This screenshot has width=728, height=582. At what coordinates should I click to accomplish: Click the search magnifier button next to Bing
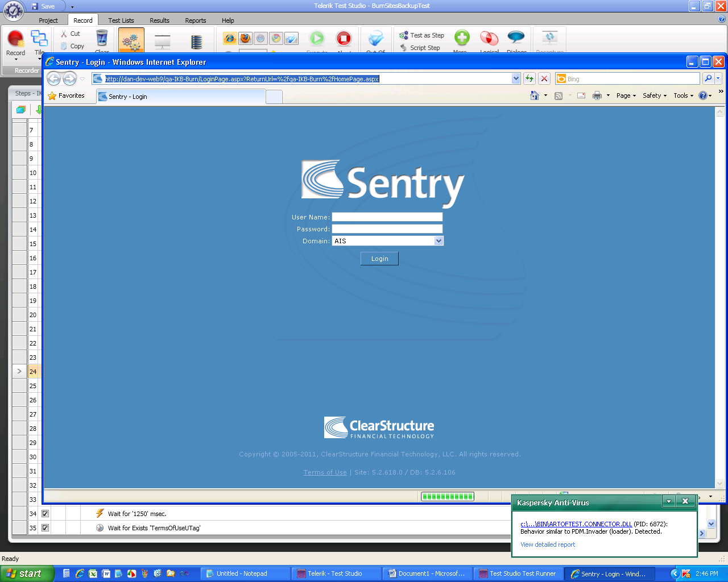[708, 78]
